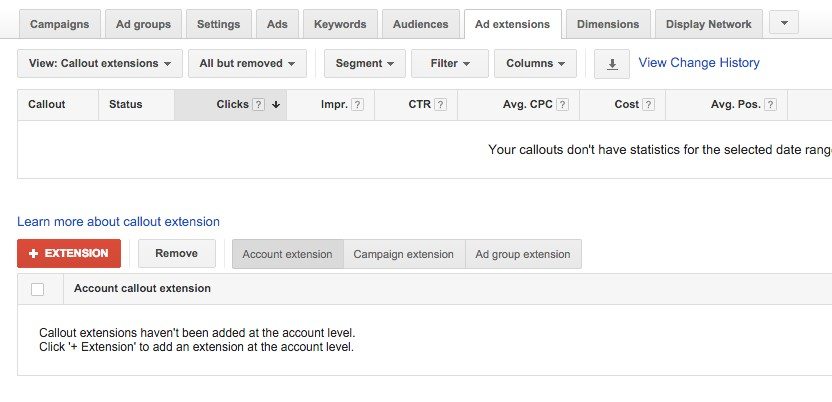The width and height of the screenshot is (832, 402).
Task: Switch to the Keywords tab
Action: point(340,24)
